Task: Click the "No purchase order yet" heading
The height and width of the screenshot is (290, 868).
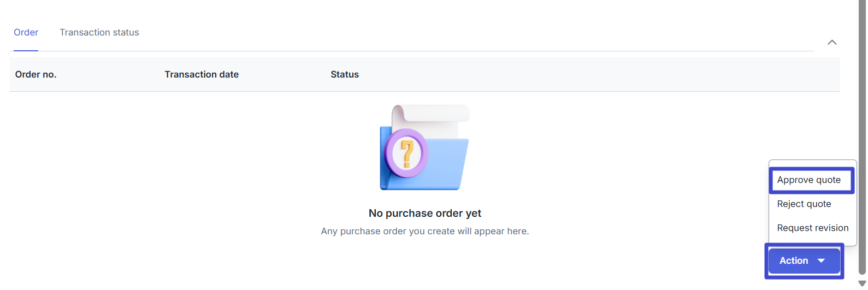Action: [x=425, y=214]
